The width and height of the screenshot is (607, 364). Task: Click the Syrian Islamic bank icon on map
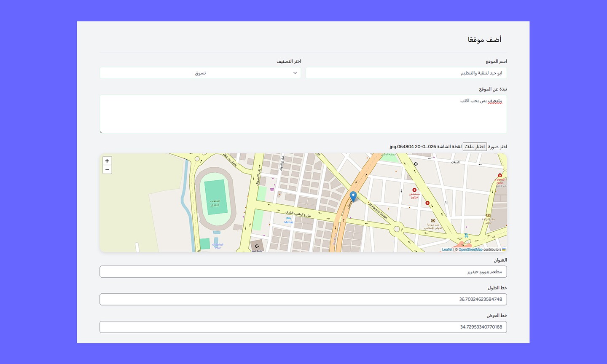pos(433,220)
